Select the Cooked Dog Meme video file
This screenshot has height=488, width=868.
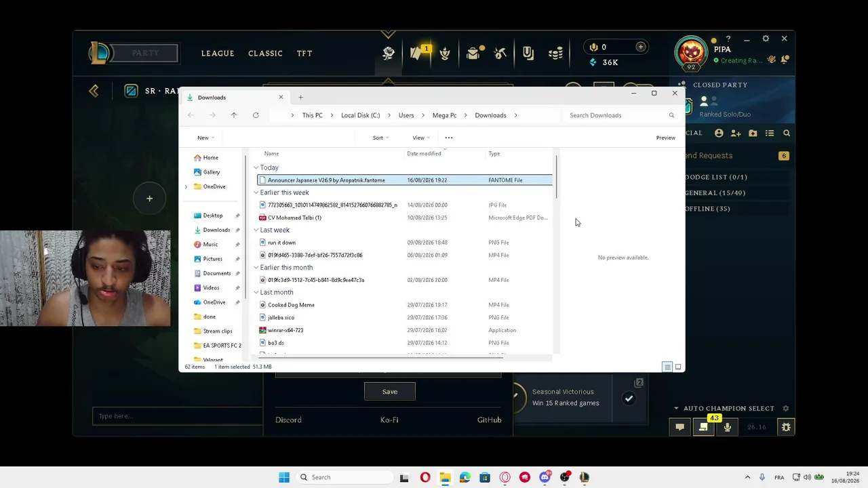coord(405,305)
